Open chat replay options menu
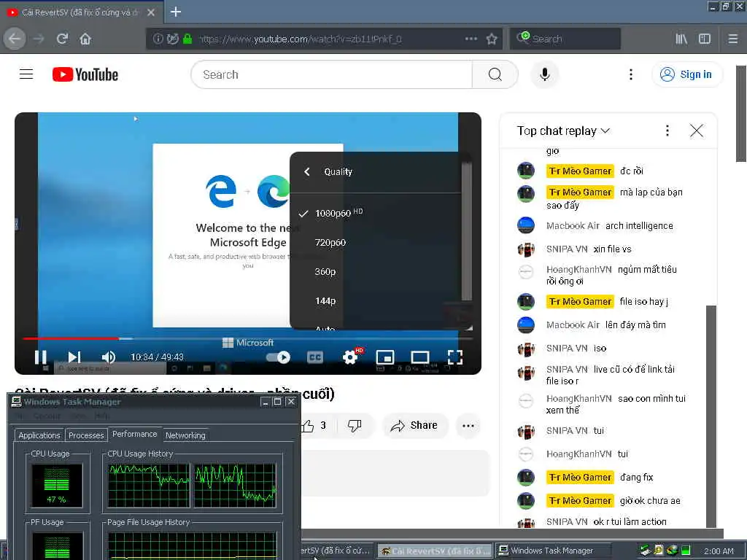 [667, 131]
